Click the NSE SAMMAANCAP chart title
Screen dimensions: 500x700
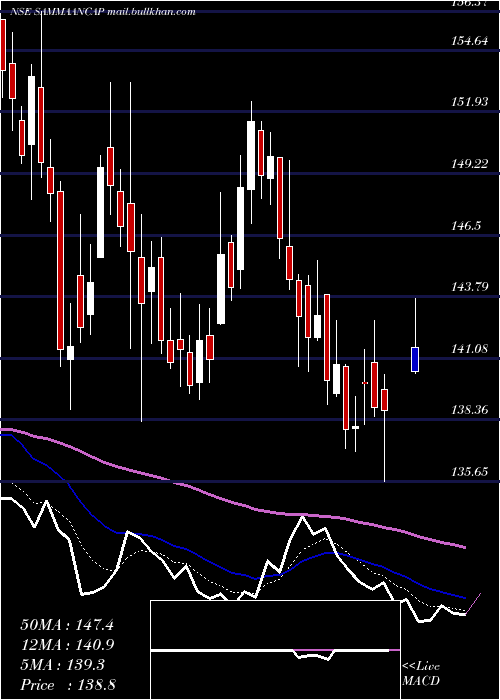[x=103, y=12]
